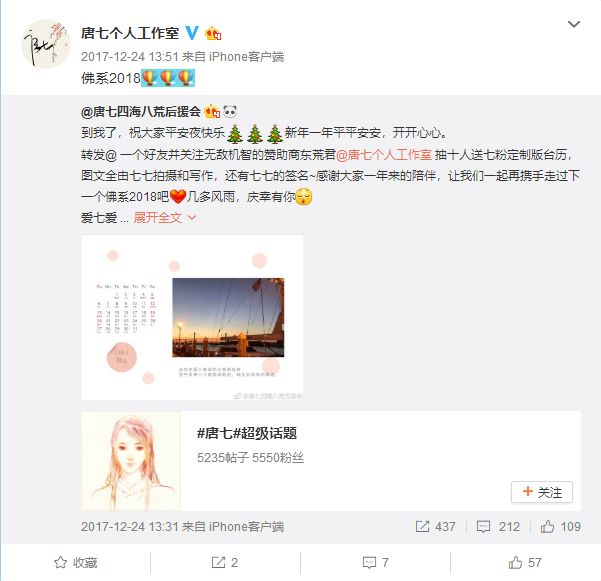
Task: Open the orange @唐七个人工作室 mention
Action: click(x=384, y=154)
